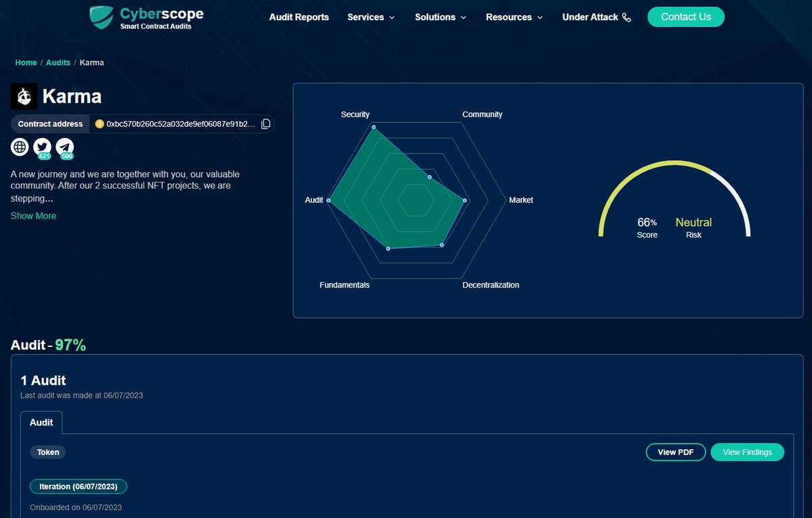Click the Decentralization axis label

491,285
